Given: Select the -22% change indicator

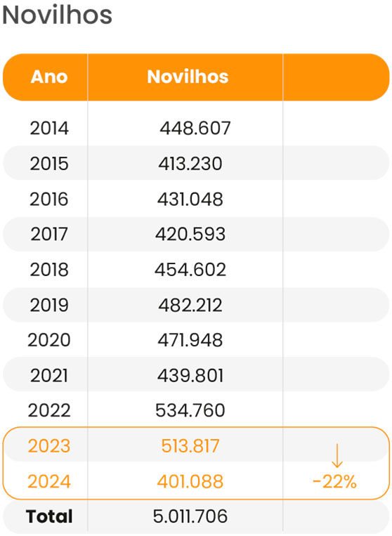Looking at the screenshot, I should click(334, 482).
